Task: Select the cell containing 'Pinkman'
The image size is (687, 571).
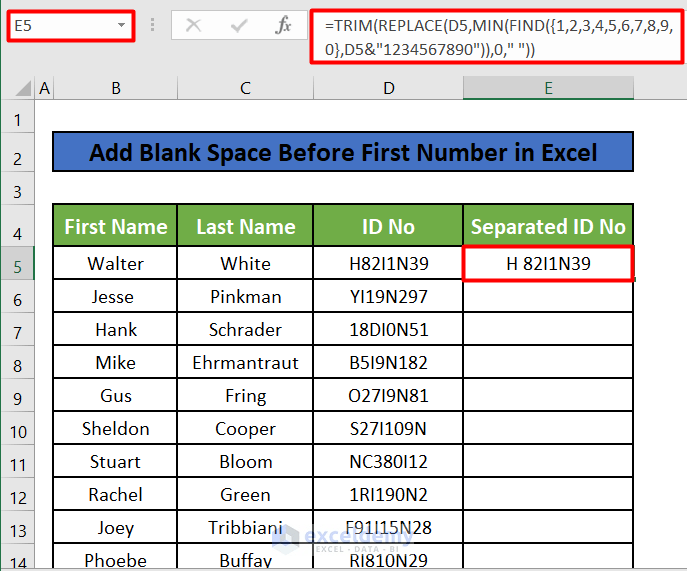Action: 245,296
